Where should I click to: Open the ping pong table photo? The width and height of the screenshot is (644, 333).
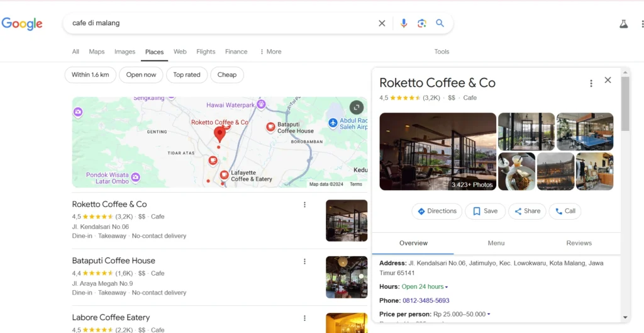[x=585, y=132]
